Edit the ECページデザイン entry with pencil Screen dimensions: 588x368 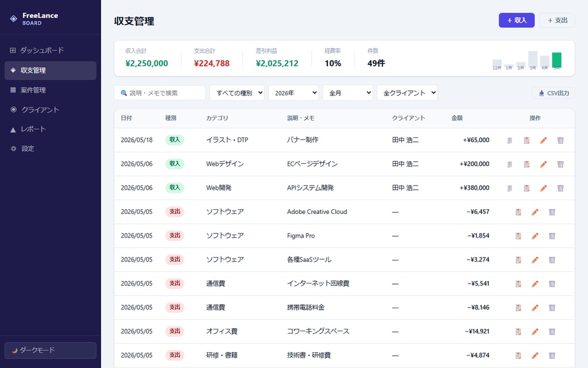click(x=543, y=164)
